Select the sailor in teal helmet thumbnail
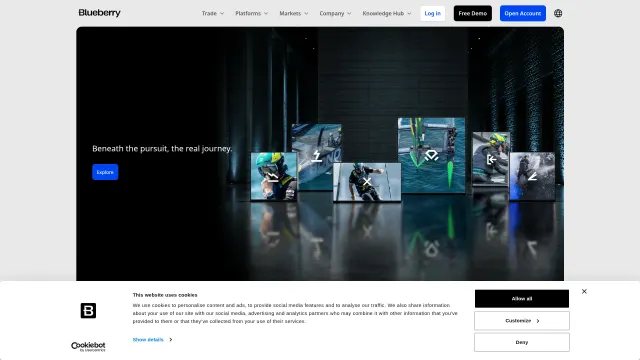 coord(273,176)
